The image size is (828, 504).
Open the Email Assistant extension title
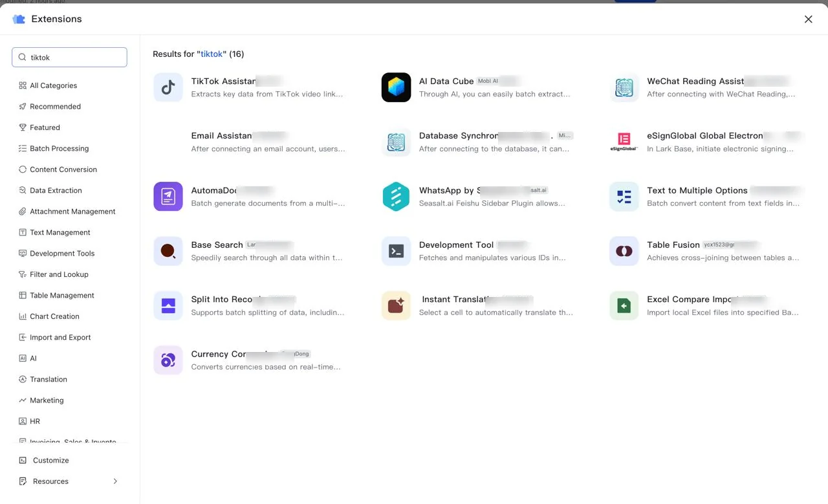click(222, 136)
